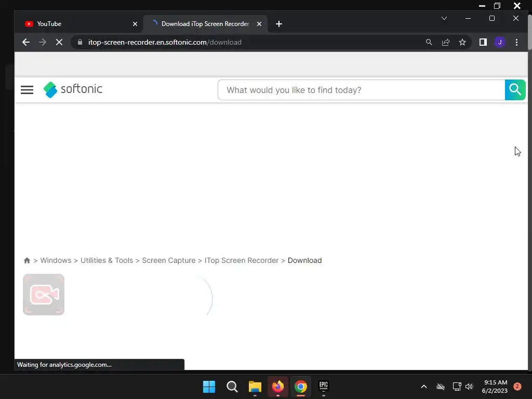This screenshot has width=532, height=399.
Task: Click the breadcrumb home icon
Action: click(27, 260)
